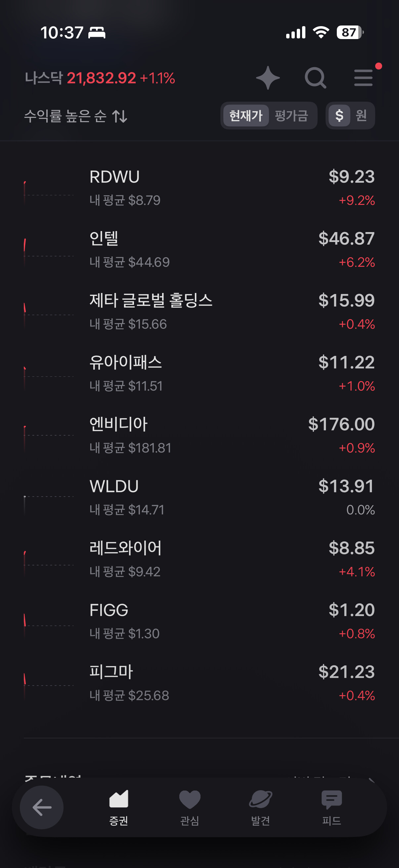399x868 pixels.
Task: Open the 수익률 높은 순 sort dropdown
Action: coord(65,116)
